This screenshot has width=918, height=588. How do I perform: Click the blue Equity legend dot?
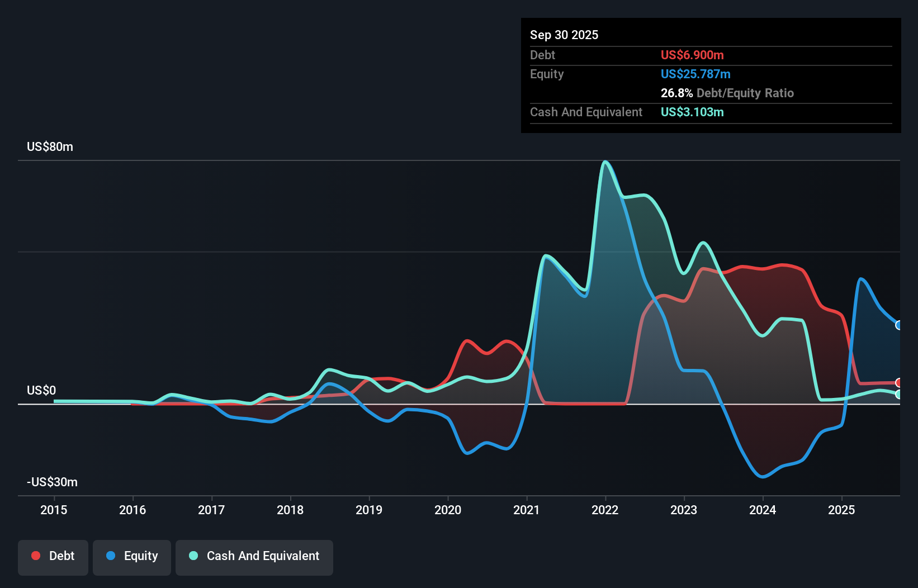tap(111, 556)
